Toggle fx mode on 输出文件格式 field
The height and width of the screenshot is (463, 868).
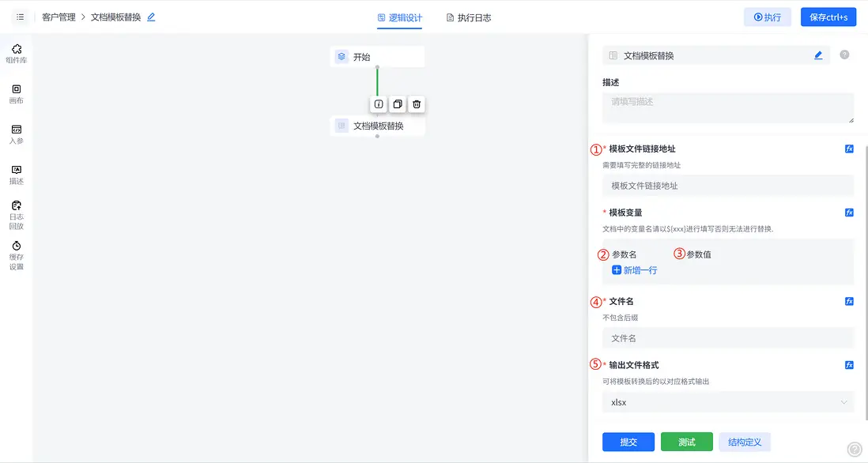849,364
